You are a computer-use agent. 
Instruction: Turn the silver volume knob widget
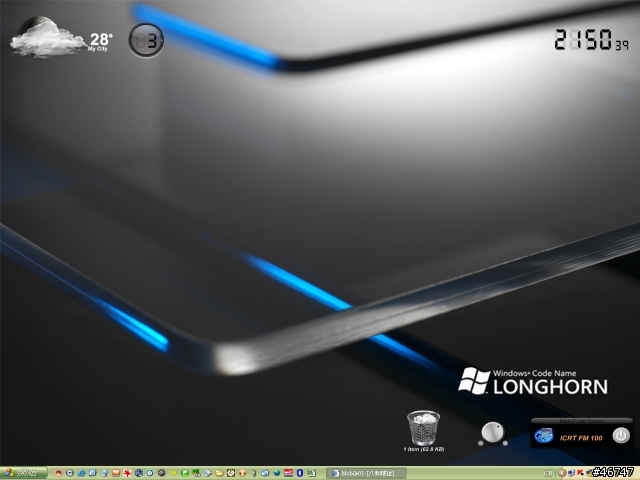(x=493, y=432)
